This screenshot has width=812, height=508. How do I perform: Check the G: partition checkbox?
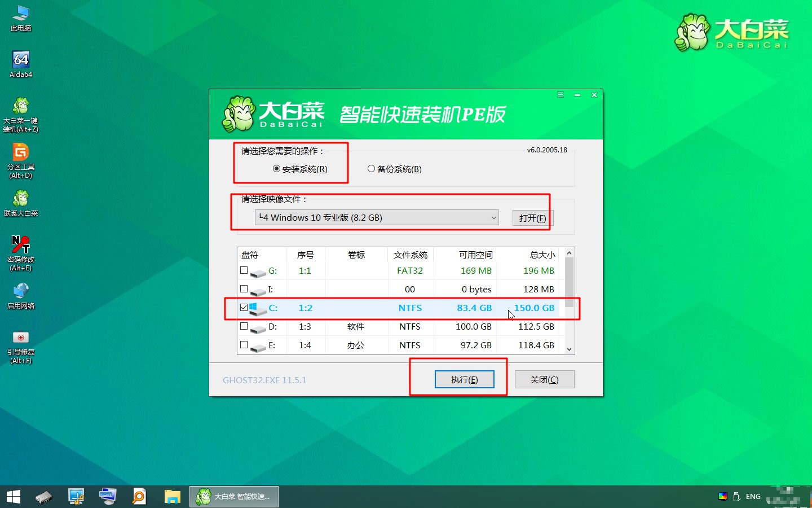[243, 270]
